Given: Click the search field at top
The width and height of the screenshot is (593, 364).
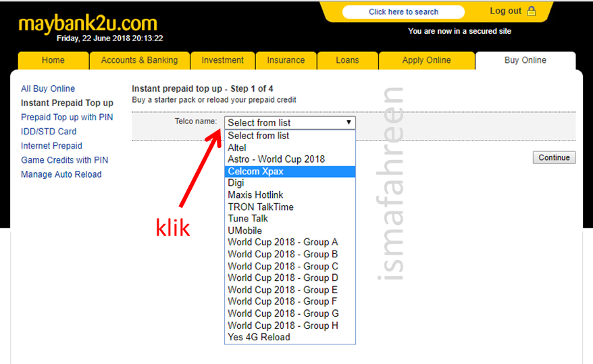Looking at the screenshot, I should (403, 11).
